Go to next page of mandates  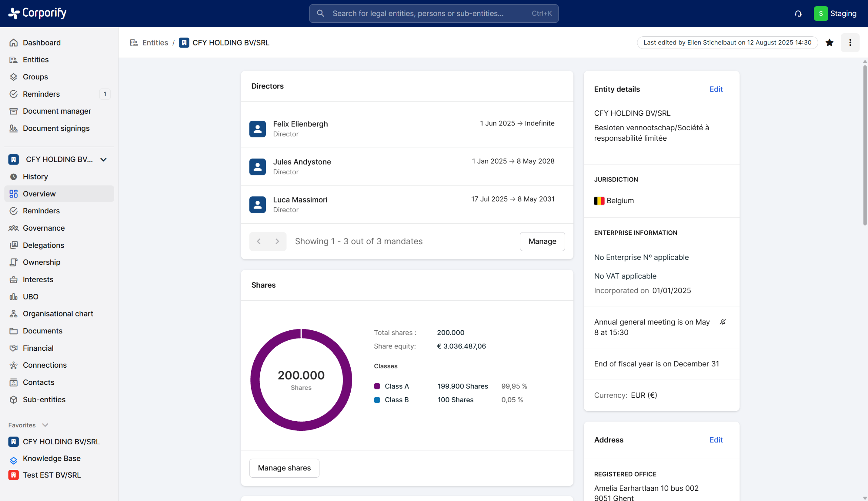pos(277,242)
